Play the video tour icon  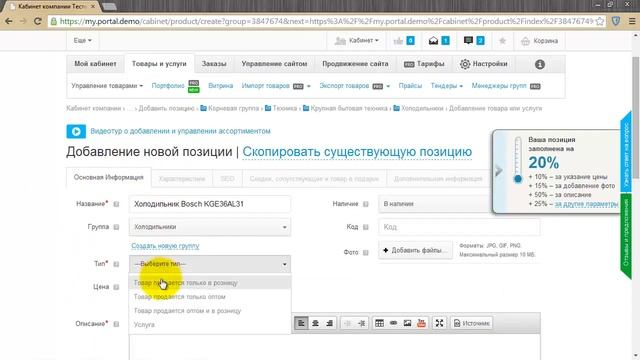pos(76,131)
